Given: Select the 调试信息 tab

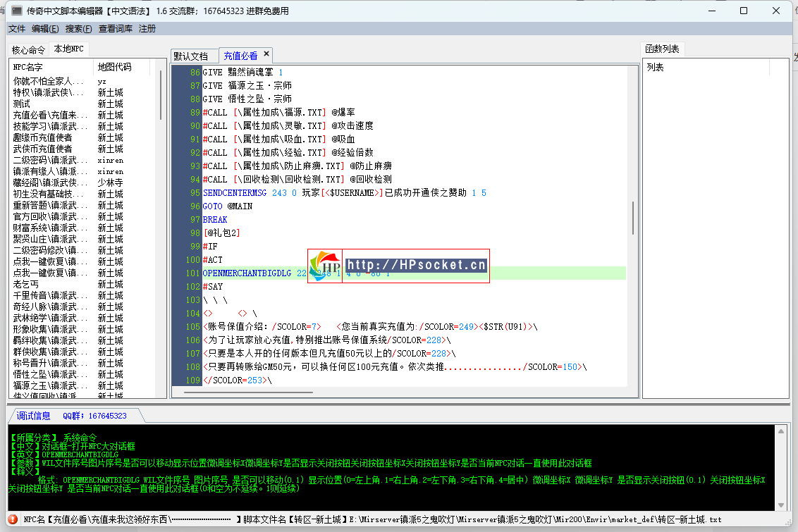Looking at the screenshot, I should point(34,416).
